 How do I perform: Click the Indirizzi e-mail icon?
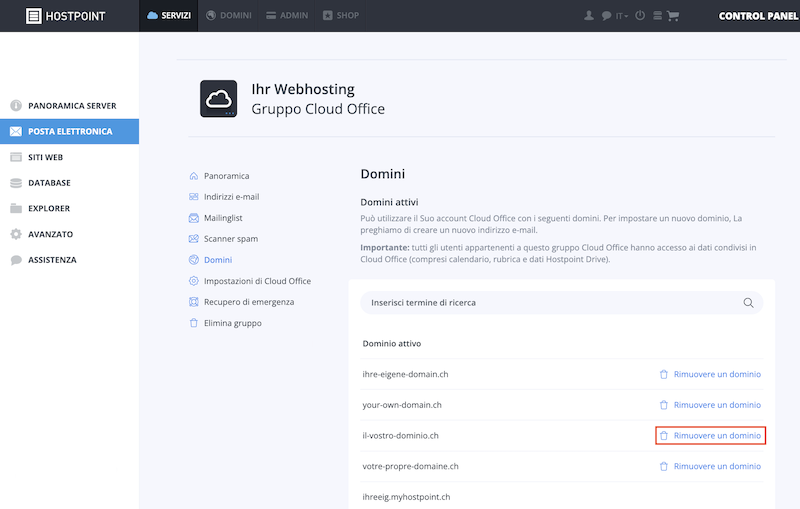(x=193, y=196)
